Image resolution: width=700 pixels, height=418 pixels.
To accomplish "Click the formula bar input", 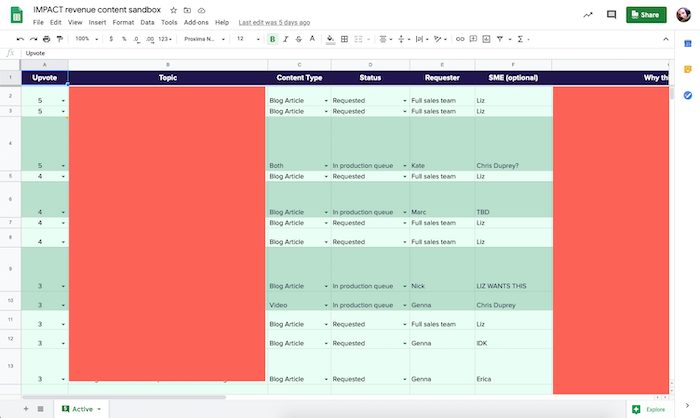I will [348, 53].
